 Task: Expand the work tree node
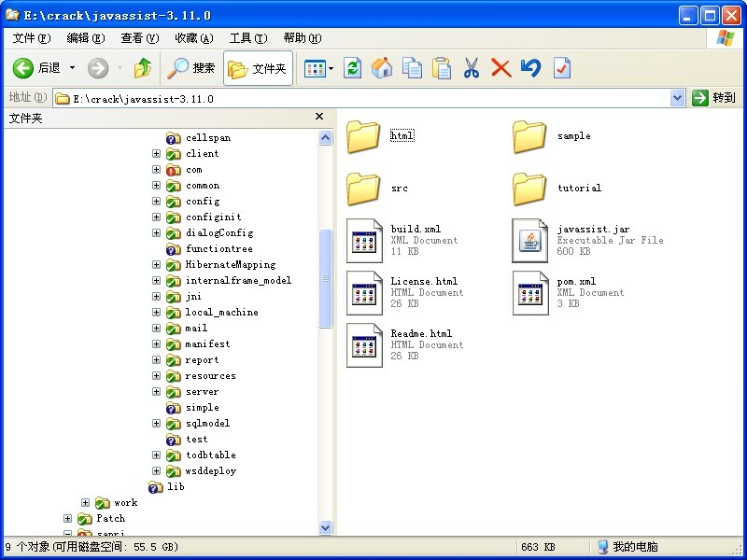(x=85, y=502)
